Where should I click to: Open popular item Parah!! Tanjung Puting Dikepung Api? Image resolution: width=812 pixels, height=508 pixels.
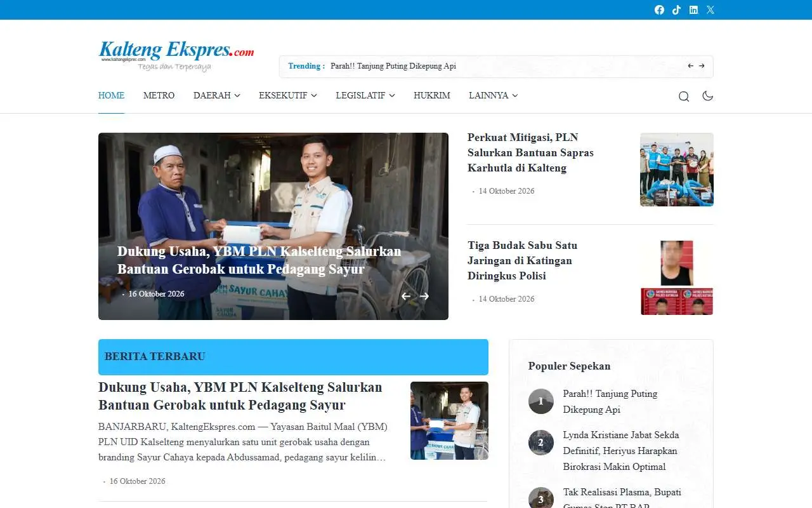pos(610,401)
